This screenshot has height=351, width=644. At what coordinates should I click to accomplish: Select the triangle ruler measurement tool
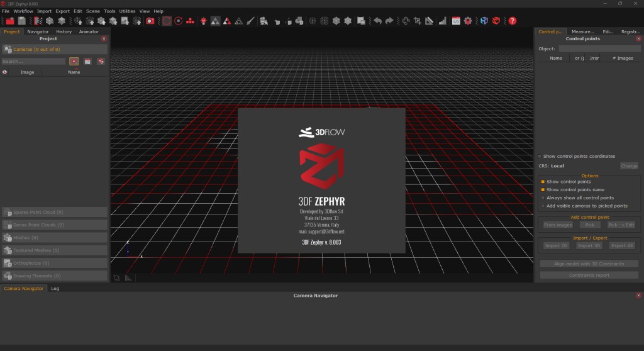tap(429, 21)
